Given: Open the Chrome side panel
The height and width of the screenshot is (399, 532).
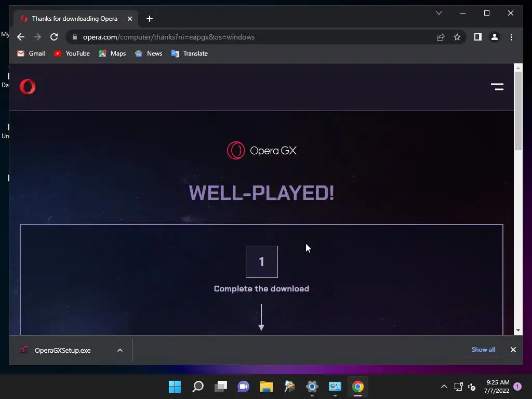Looking at the screenshot, I should click(x=478, y=37).
